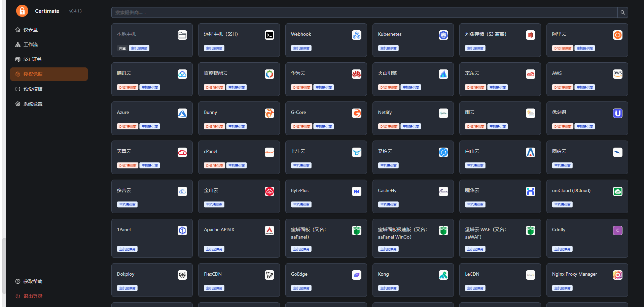The height and width of the screenshot is (307, 644).
Task: Open 获取帮助 help link
Action: click(x=33, y=281)
